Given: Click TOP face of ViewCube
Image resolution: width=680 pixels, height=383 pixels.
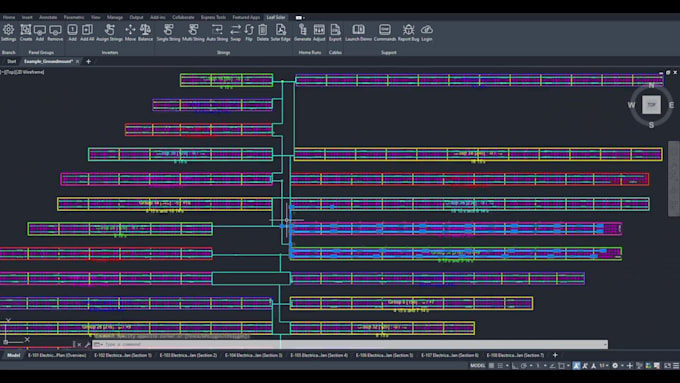Looking at the screenshot, I should point(651,105).
